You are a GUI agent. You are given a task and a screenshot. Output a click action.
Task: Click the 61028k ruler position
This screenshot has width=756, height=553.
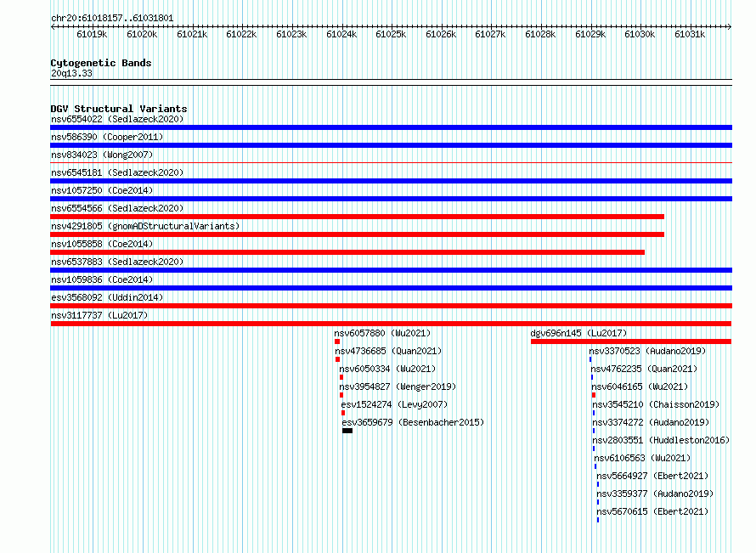coord(540,34)
